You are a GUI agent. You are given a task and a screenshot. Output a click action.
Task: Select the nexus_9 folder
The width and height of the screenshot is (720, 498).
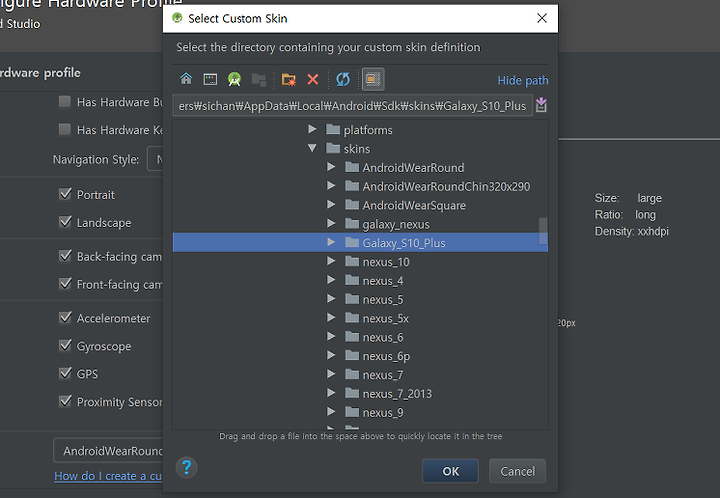[x=383, y=413]
